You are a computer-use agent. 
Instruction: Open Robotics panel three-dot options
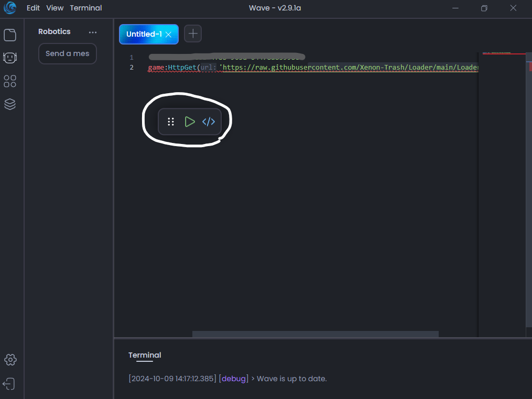93,32
